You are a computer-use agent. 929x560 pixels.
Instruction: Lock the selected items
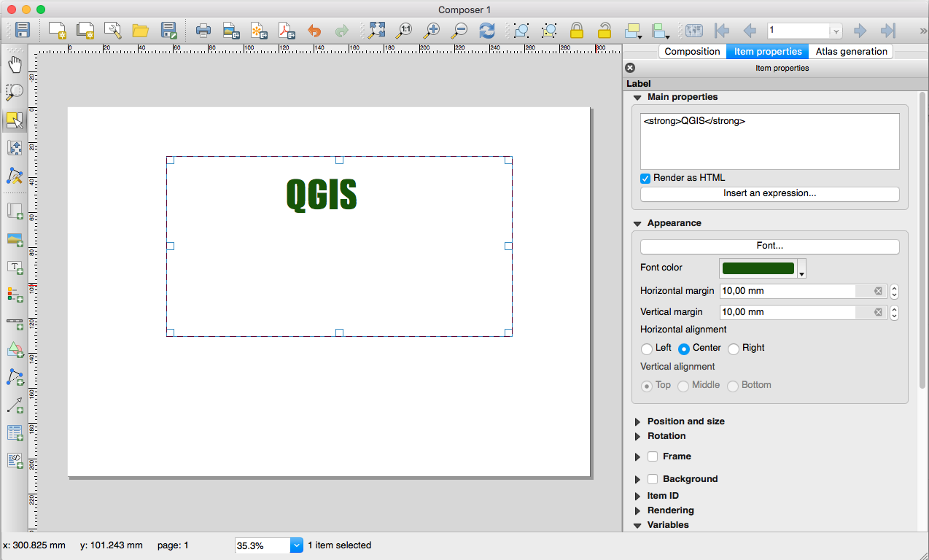577,31
